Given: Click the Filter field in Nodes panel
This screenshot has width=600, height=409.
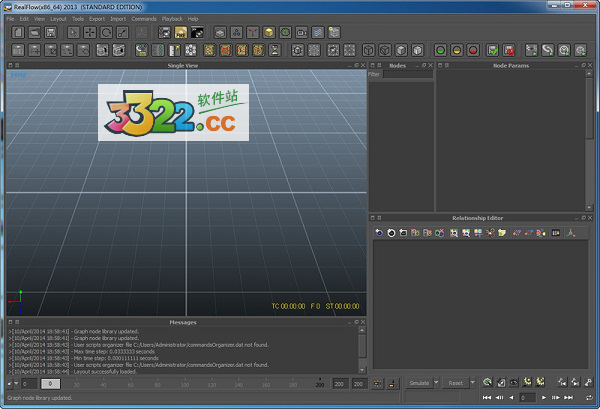Looking at the screenshot, I should (407, 74).
